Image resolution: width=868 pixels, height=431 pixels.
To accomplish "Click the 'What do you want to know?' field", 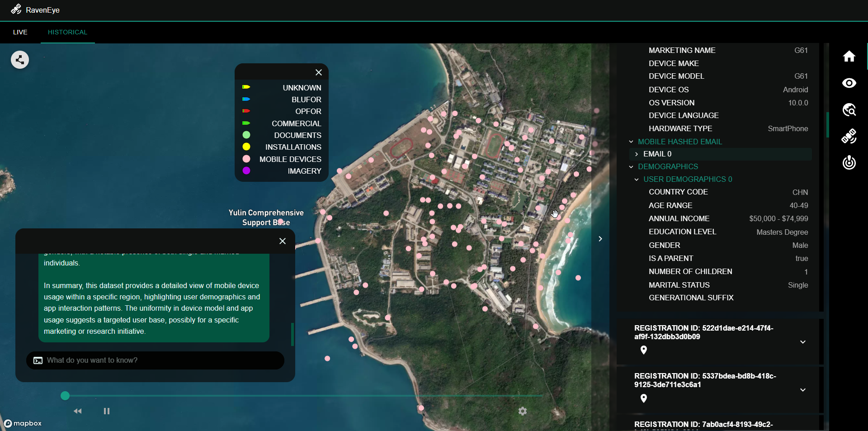I will click(158, 360).
